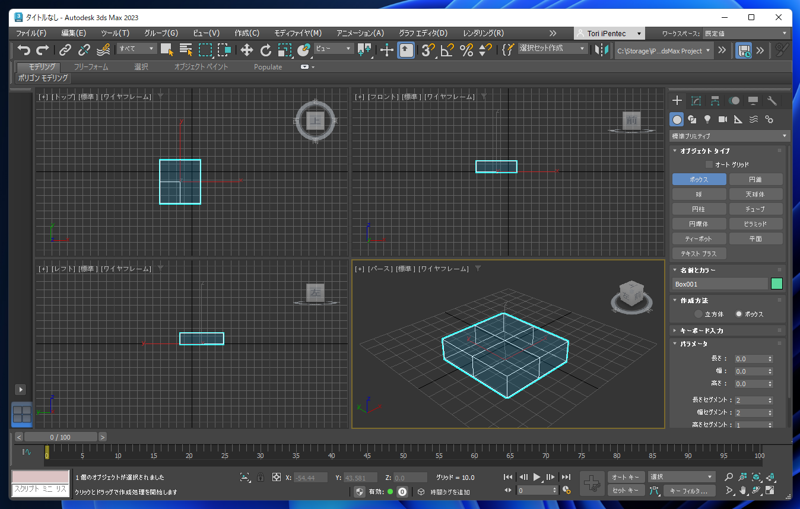Click the Undo arrow icon
This screenshot has width=800, height=509.
pos(23,50)
